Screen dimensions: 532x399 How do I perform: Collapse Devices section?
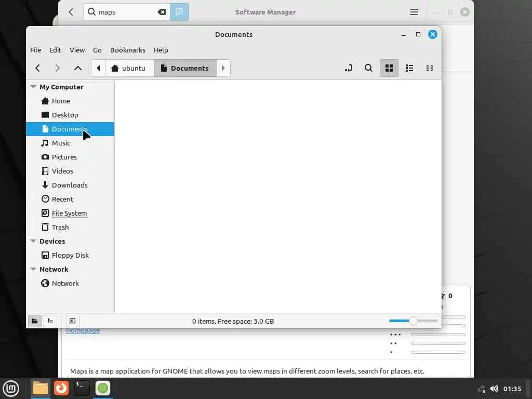click(33, 241)
